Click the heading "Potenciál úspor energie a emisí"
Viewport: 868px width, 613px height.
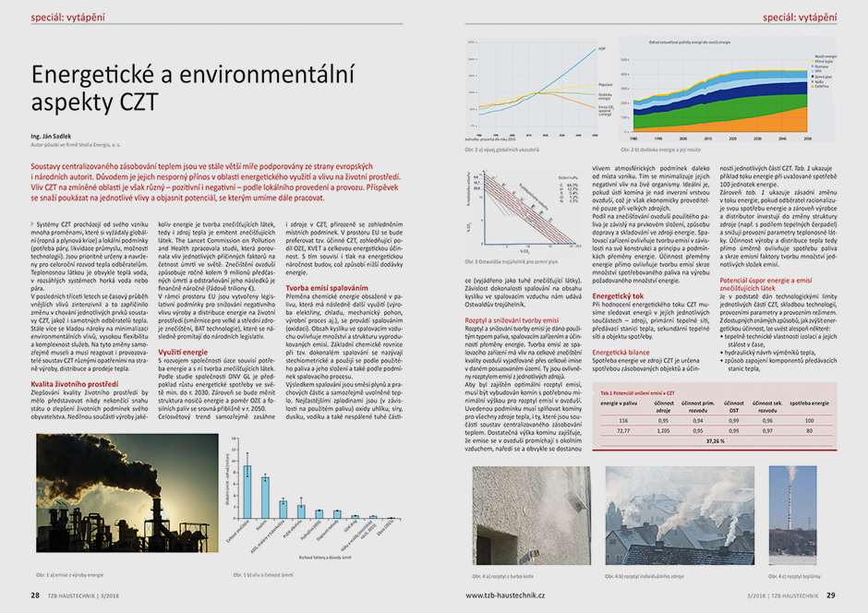[766, 283]
